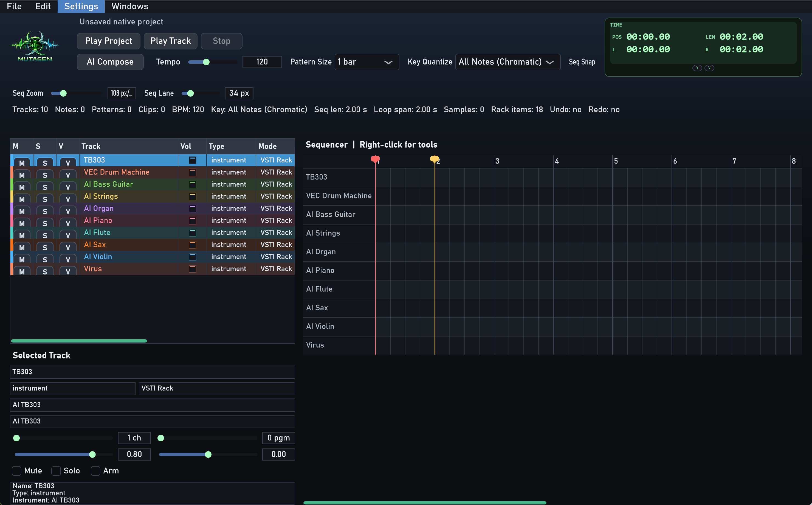Mute the AI Piano track
Screen dimensions: 812x505
point(21,223)
